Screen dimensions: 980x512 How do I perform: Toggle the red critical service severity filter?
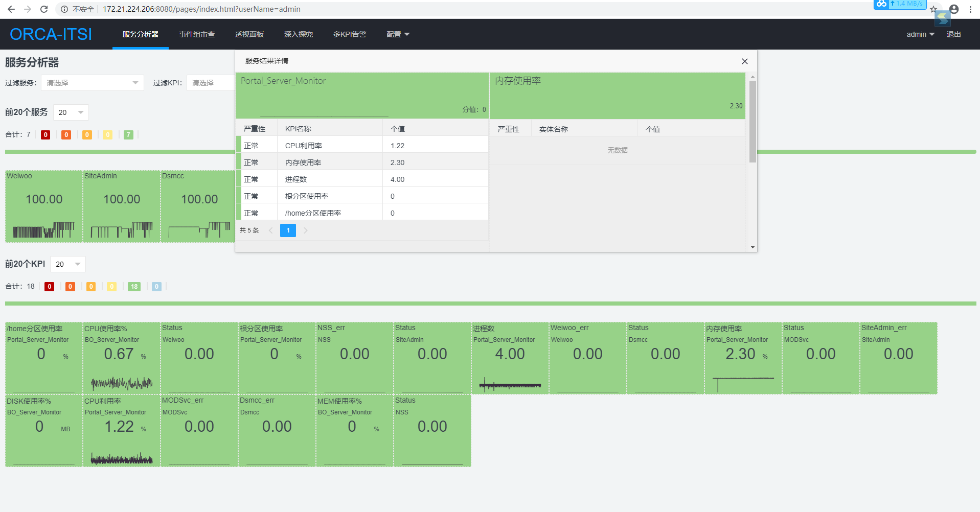tap(45, 135)
